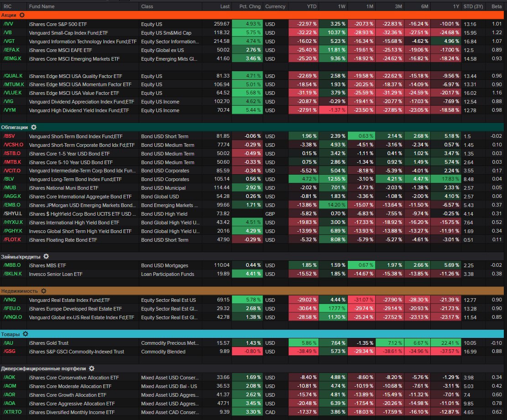Open settings gear for Товары group
Viewport: 507px width, 420px height.
[x=26, y=334]
